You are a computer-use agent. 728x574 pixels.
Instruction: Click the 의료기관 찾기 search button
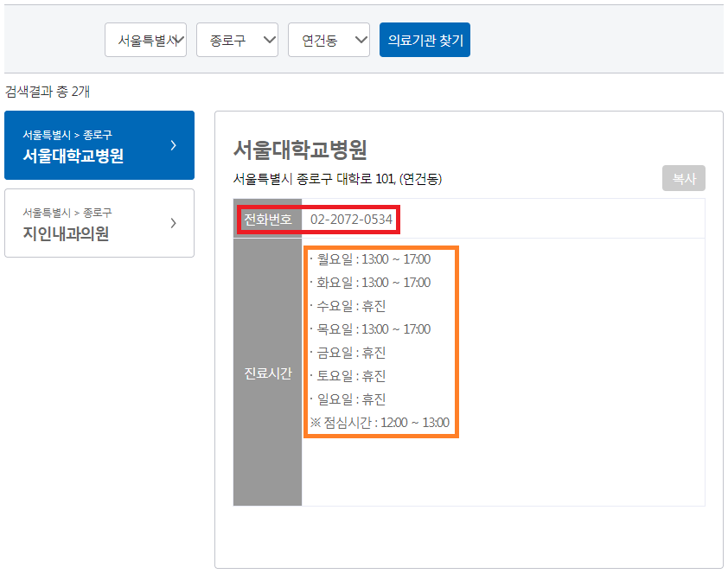[x=425, y=40]
